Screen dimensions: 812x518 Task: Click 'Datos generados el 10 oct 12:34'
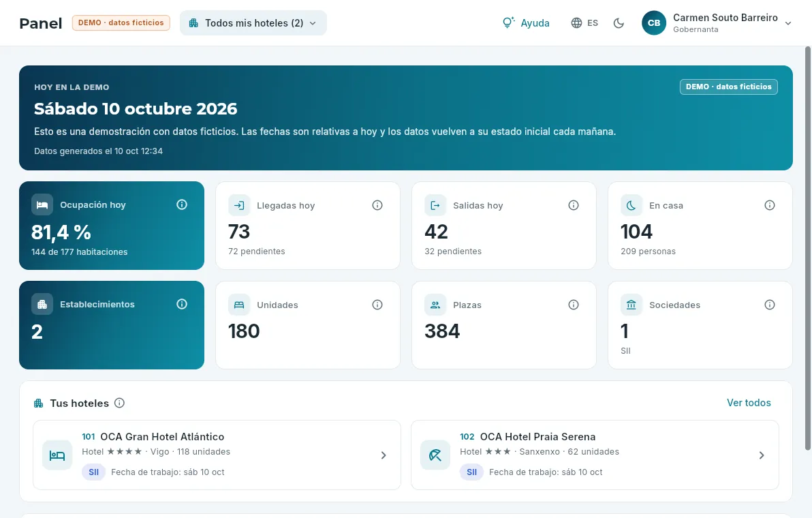(98, 151)
